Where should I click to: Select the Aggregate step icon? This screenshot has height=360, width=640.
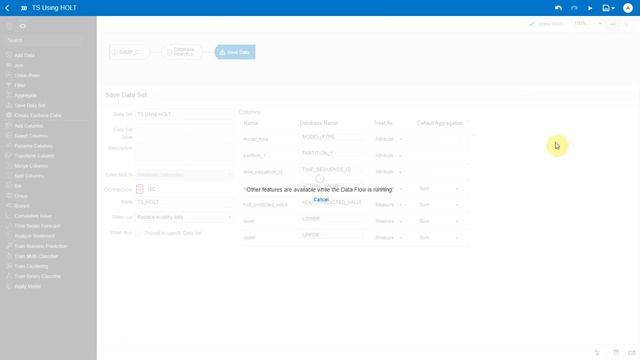click(9, 95)
